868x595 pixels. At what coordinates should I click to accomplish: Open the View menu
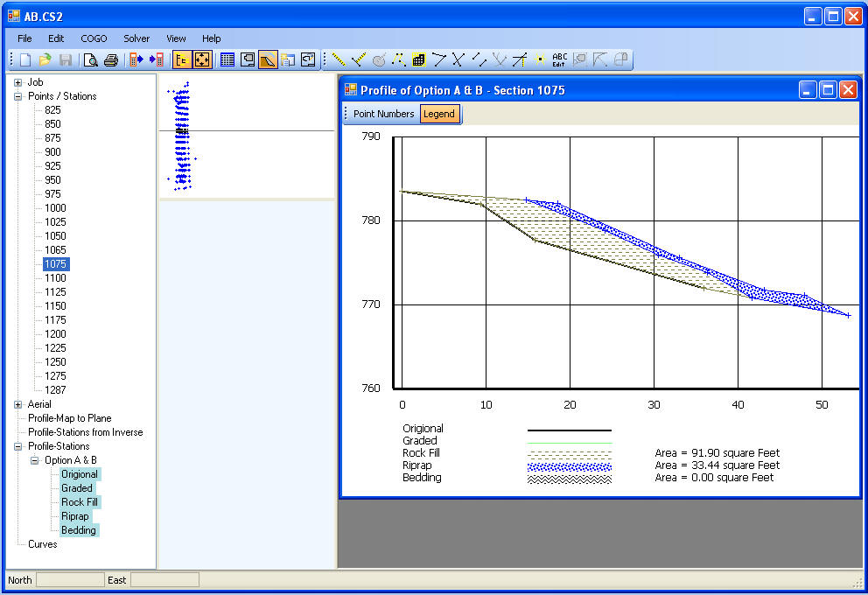(x=176, y=38)
